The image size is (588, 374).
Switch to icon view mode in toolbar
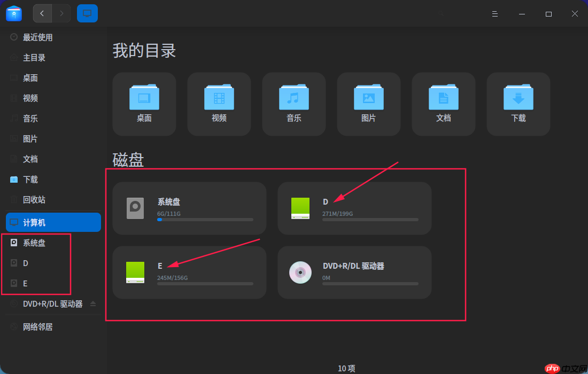[x=87, y=13]
